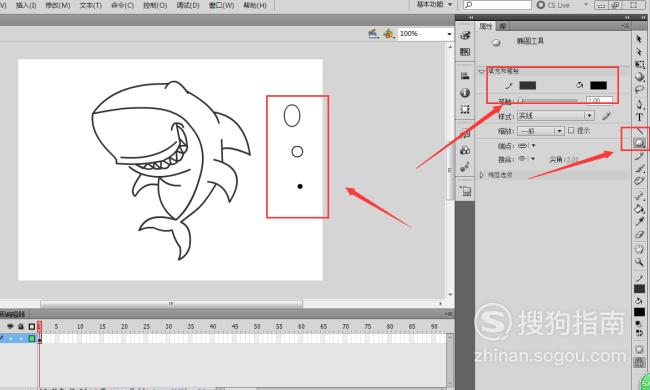Open the 控制(O) menu
650x390 pixels.
155,5
